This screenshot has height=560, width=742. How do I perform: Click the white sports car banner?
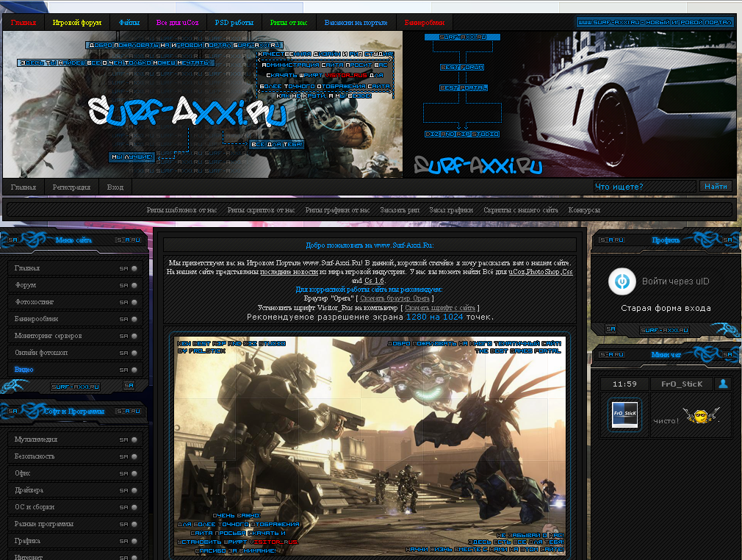[x=570, y=104]
